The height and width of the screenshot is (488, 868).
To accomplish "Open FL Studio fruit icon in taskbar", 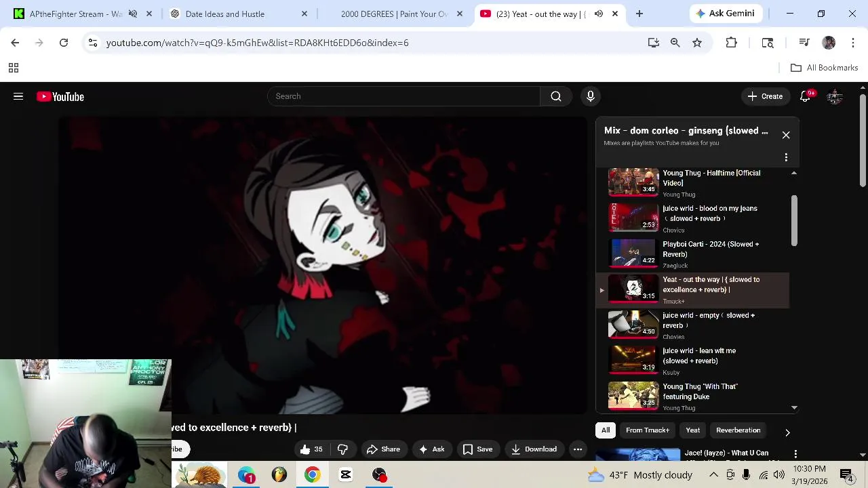I will 279,474.
